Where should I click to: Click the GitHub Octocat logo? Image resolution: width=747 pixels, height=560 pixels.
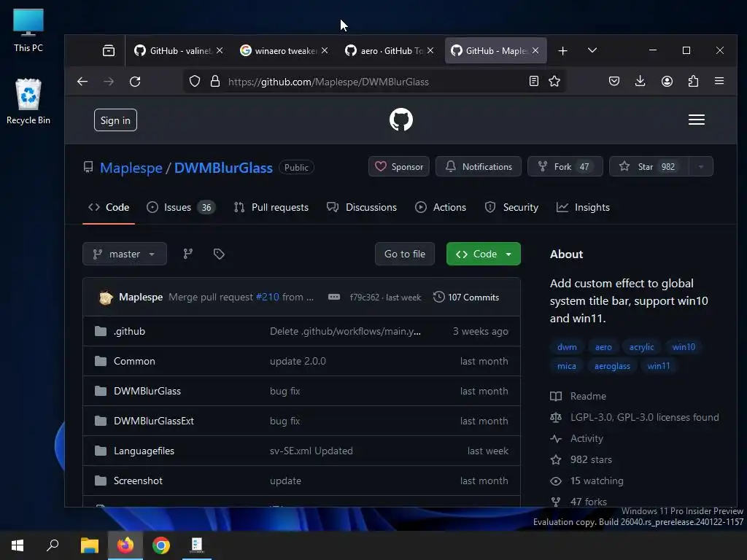click(x=401, y=120)
